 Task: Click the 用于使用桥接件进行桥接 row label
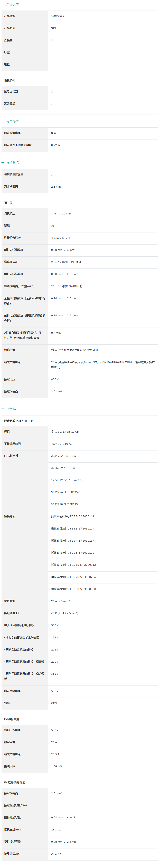(19, 625)
